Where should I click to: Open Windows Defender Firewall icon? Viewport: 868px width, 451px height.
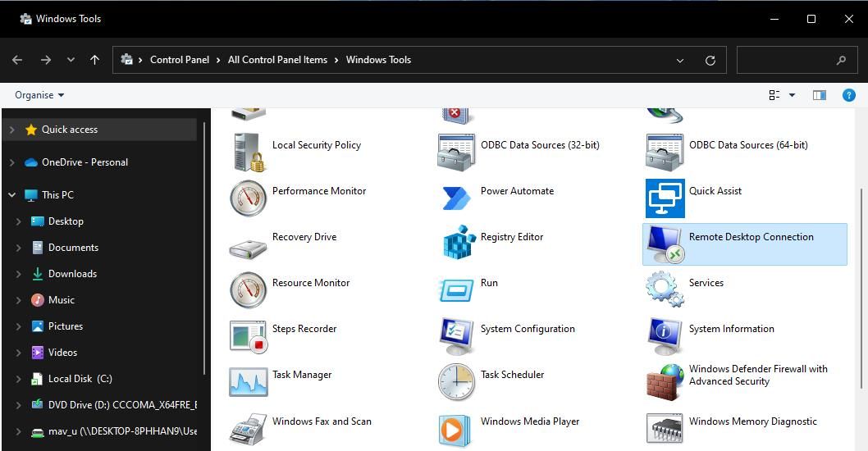[665, 381]
